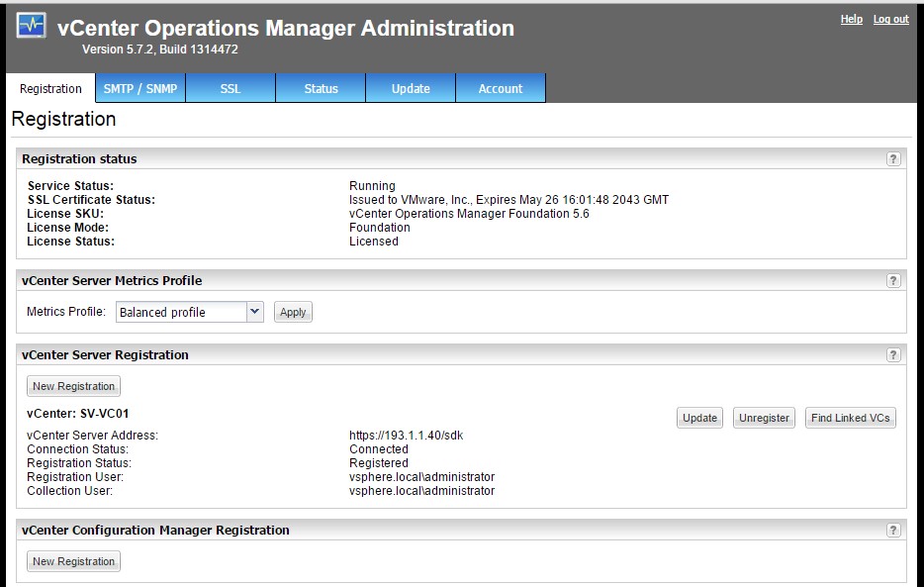Click the 'License Mode:' label
This screenshot has width=924, height=587.
pyautogui.click(x=68, y=228)
